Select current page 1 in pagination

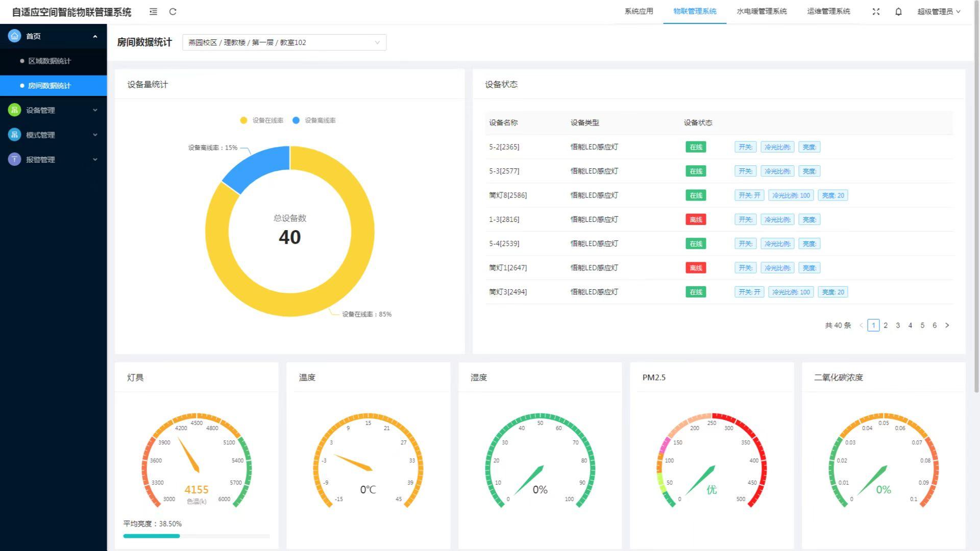tap(873, 325)
